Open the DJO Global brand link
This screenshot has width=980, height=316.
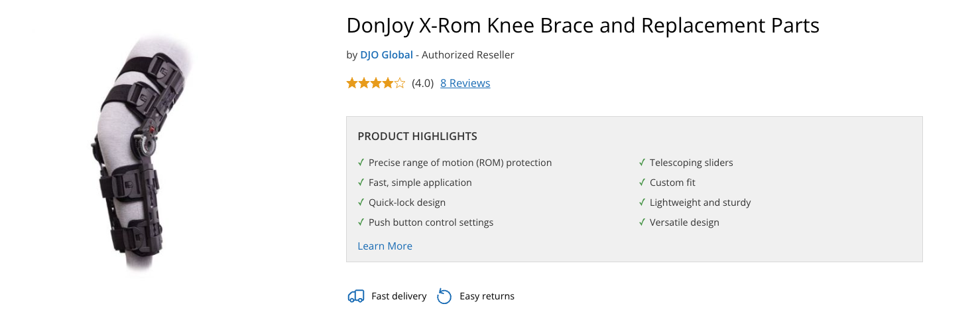(x=387, y=55)
